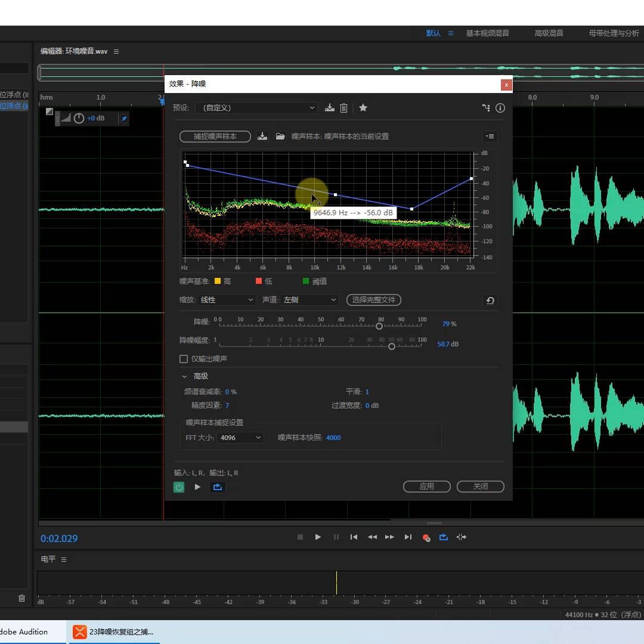Click the 捕捉噪声样本 capture button
This screenshot has height=644, width=644.
(215, 137)
